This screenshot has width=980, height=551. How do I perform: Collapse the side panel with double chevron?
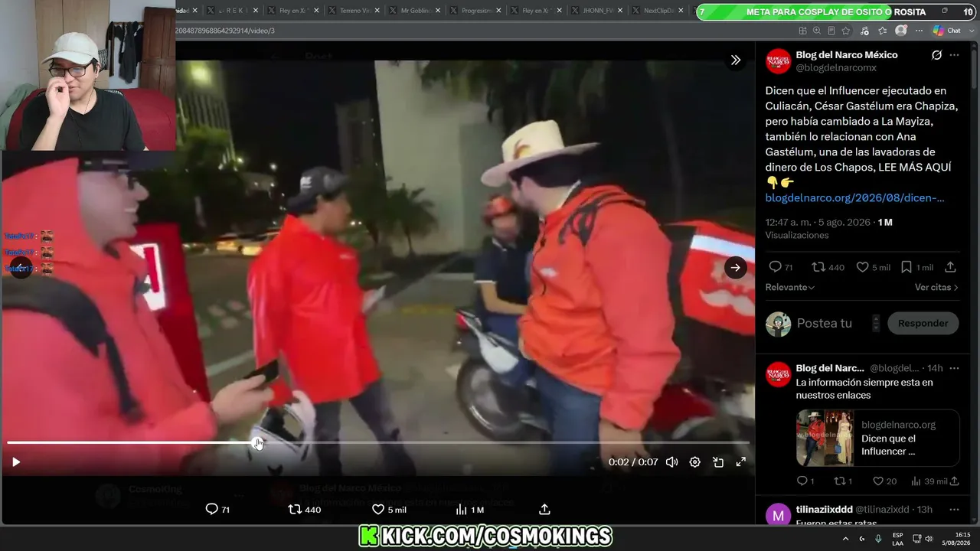click(x=736, y=60)
